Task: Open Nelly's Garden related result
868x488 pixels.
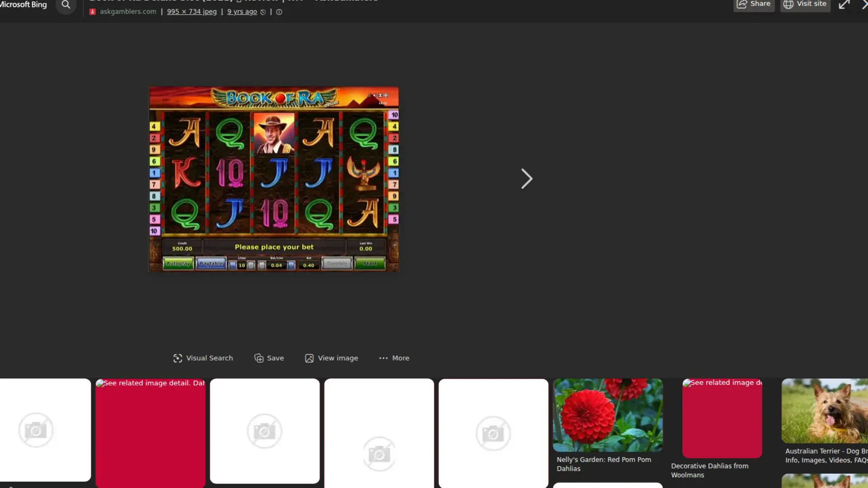Action: coord(604,464)
